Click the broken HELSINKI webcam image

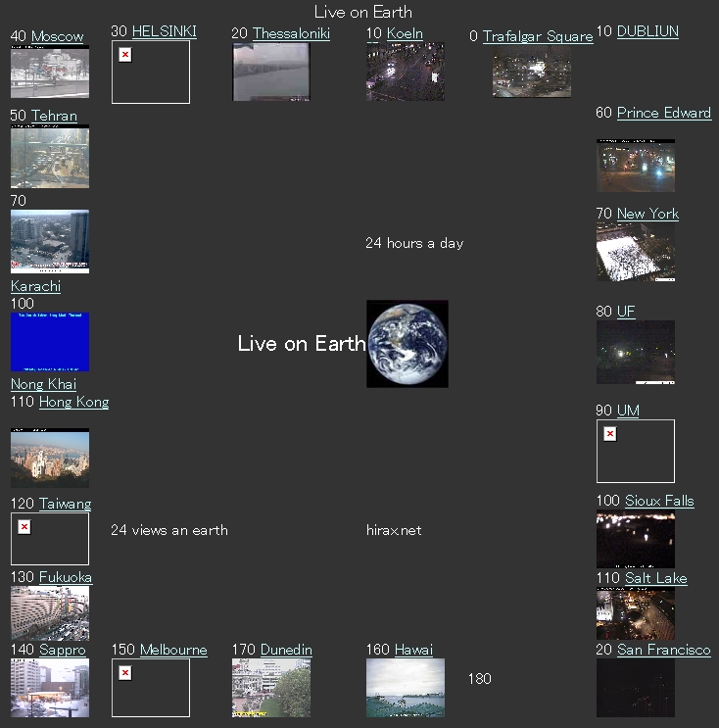(x=150, y=73)
